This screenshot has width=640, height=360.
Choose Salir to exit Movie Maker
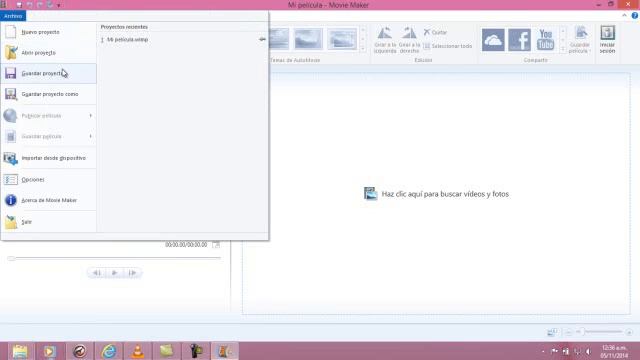click(x=49, y=222)
